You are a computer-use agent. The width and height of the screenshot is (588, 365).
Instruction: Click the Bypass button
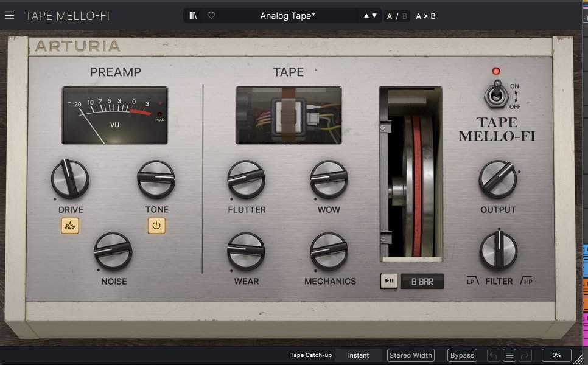[462, 355]
